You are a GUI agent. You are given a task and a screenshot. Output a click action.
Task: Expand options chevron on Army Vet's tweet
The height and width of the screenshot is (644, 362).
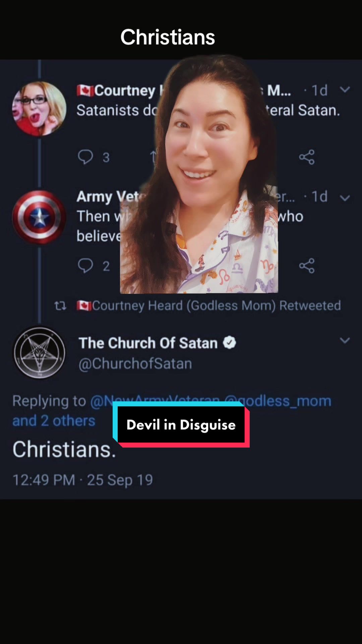coord(345,198)
